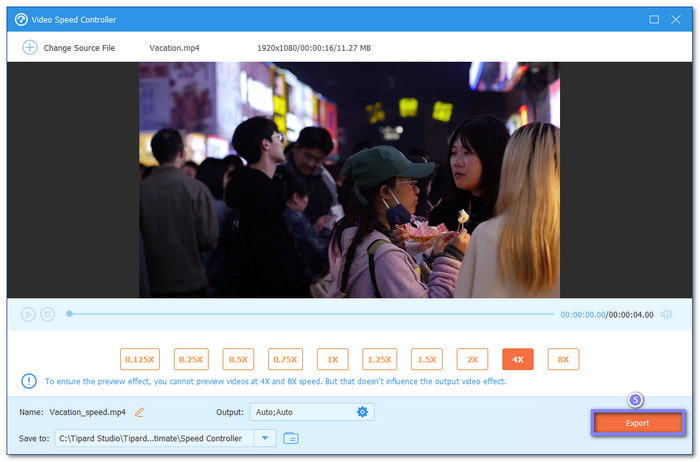Select the 2X speed option
The width and height of the screenshot is (700, 462).
[472, 359]
